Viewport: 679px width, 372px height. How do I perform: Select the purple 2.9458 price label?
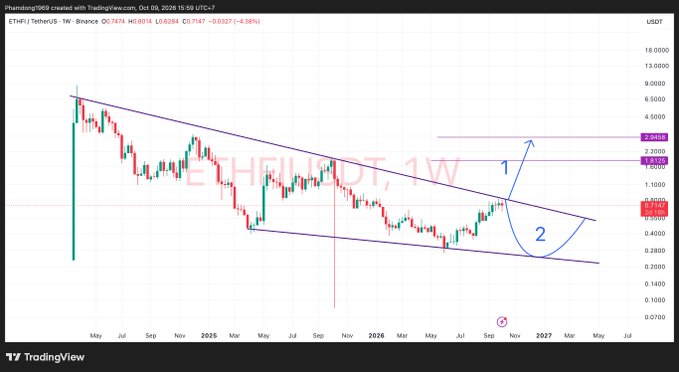tap(654, 137)
